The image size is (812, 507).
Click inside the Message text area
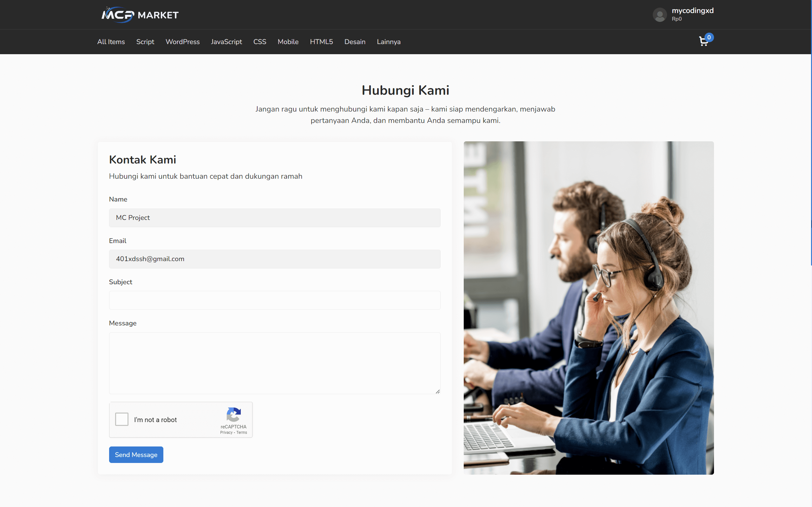click(x=275, y=363)
